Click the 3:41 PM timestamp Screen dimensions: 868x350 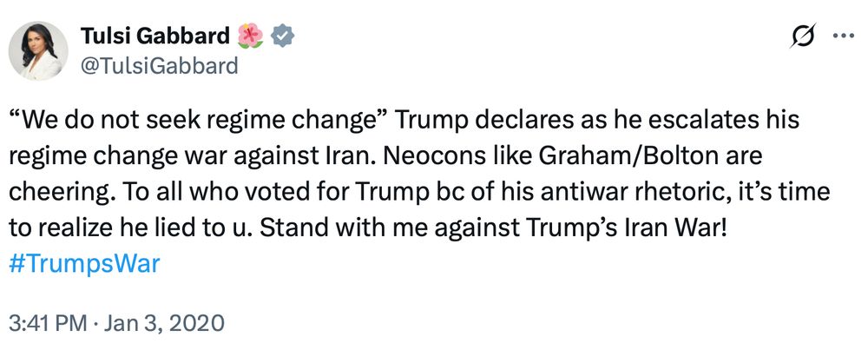click(x=47, y=323)
